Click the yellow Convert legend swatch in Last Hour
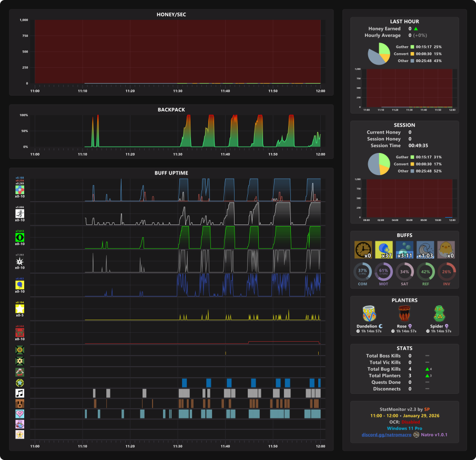 [412, 54]
